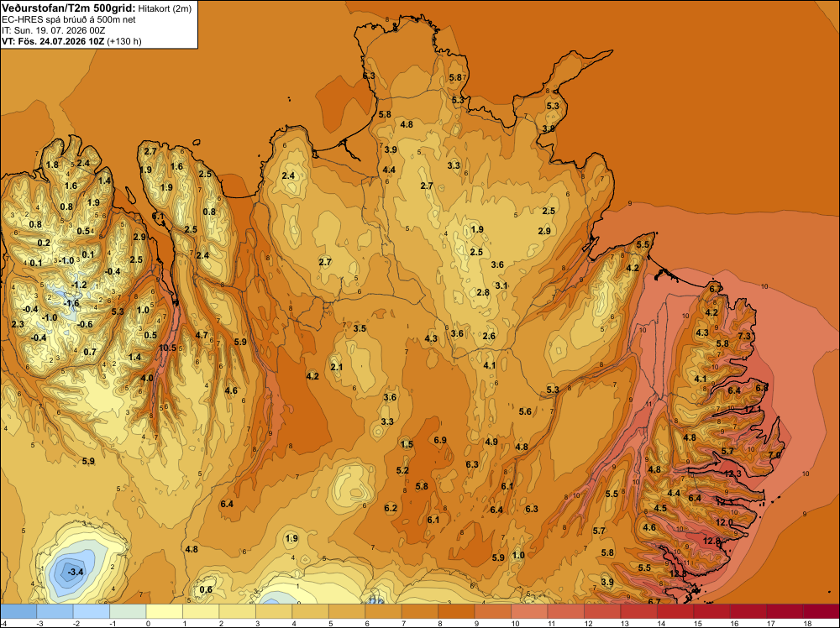Click the 5.2 temperature value
This screenshot has height=628, width=840.
(x=402, y=470)
